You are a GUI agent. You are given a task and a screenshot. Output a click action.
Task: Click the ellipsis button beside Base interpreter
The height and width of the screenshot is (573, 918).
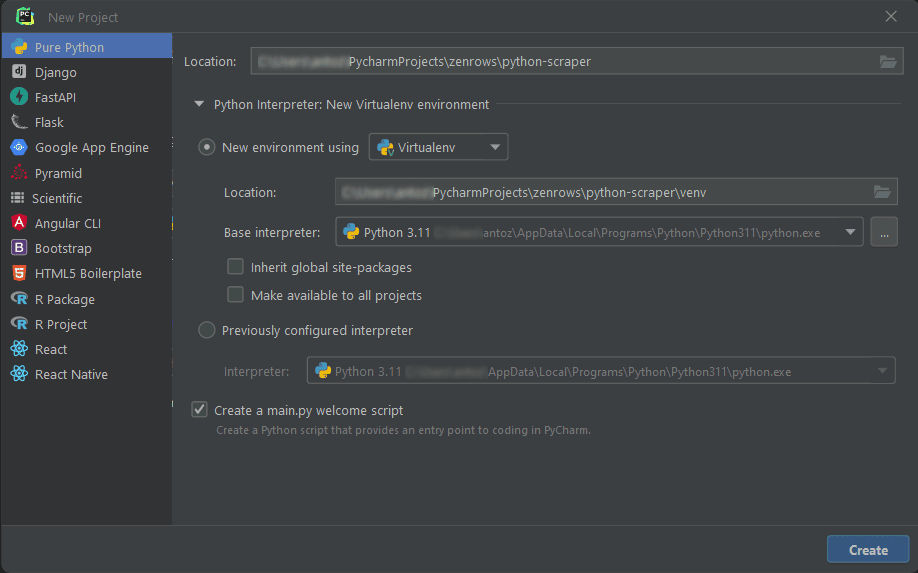tap(884, 232)
